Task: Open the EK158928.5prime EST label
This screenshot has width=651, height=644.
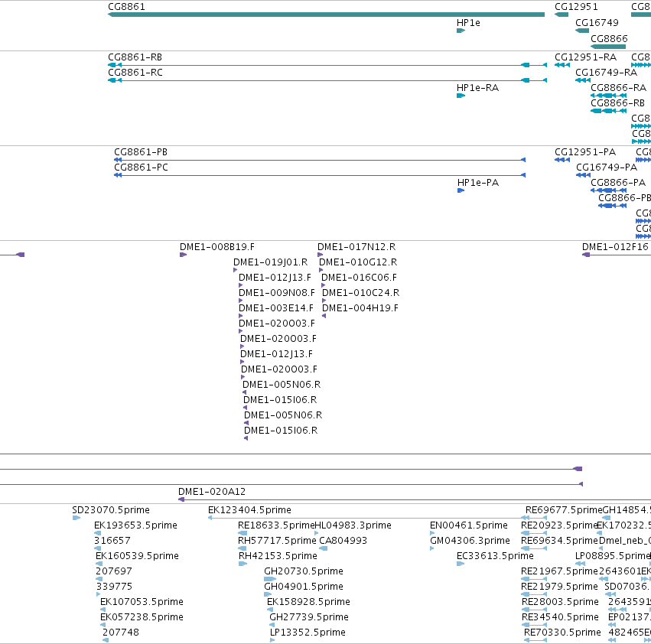Action: coord(308,601)
